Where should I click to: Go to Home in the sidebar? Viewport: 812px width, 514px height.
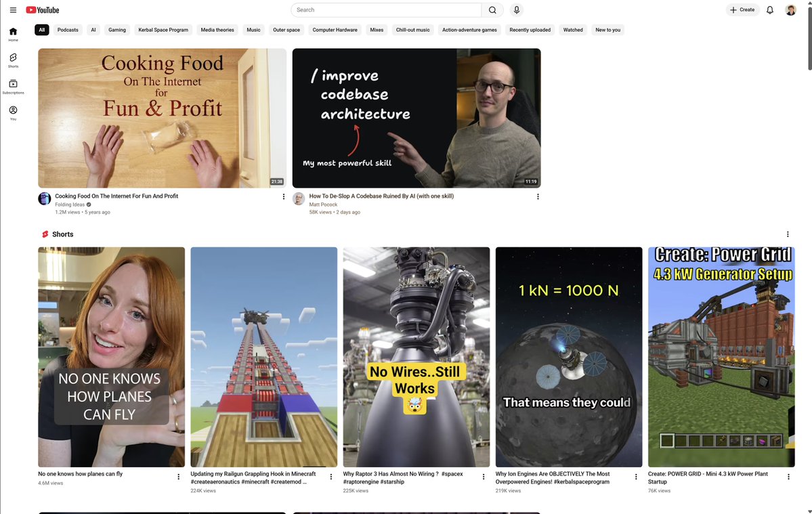click(x=13, y=35)
